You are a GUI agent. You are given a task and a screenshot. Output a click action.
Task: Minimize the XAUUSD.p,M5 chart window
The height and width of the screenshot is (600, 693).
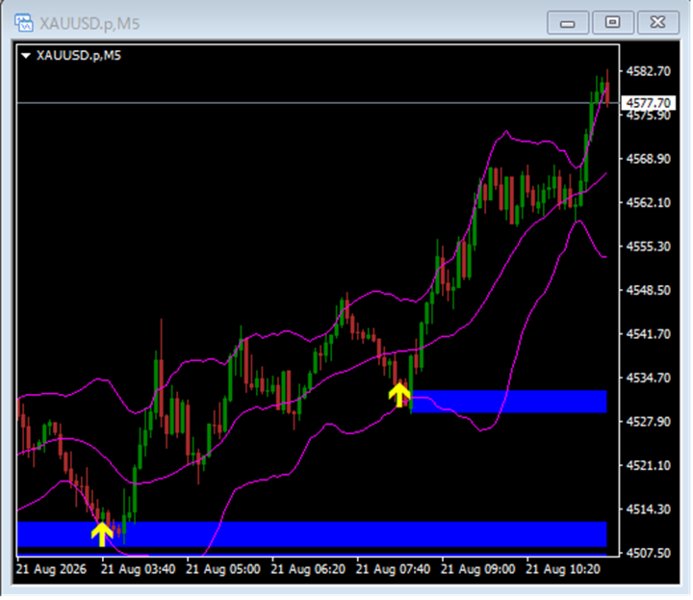pyautogui.click(x=568, y=23)
